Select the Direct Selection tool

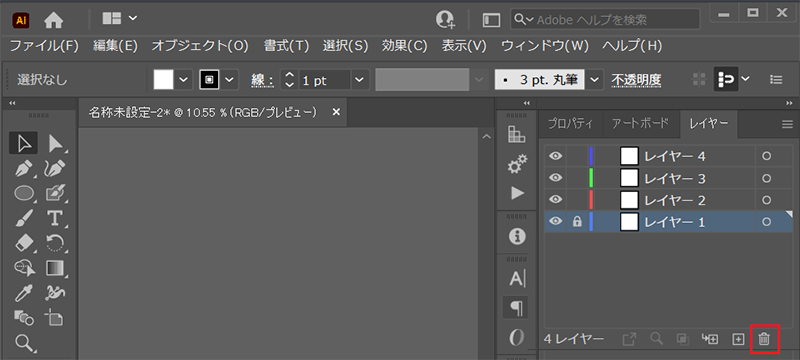[56, 144]
